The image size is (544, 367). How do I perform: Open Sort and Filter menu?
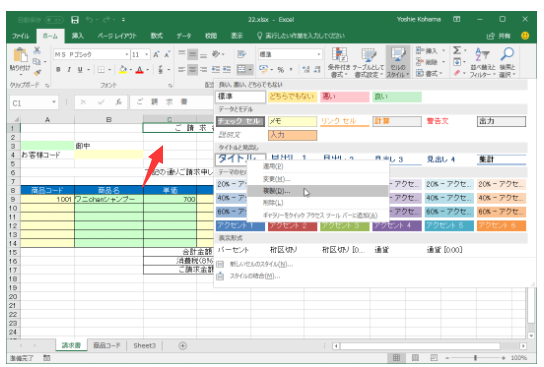(x=483, y=62)
